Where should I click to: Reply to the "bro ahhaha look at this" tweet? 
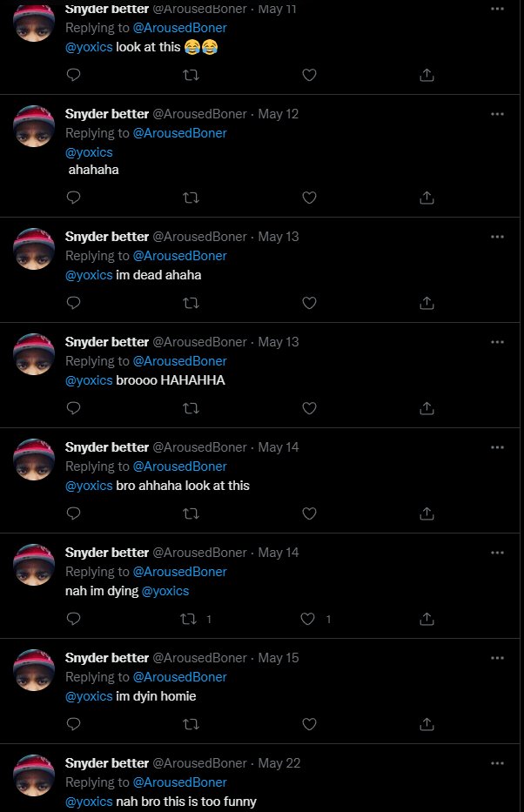tap(74, 513)
